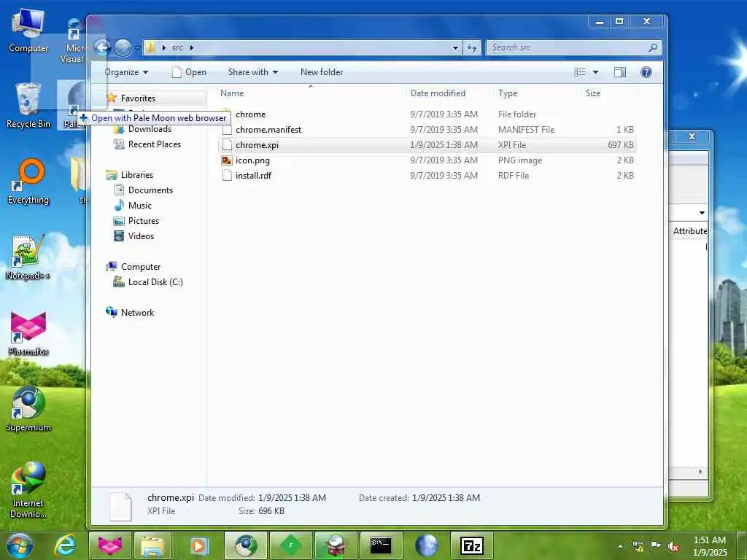Image resolution: width=747 pixels, height=560 pixels.
Task: Show hidden tray icons arrow
Action: point(620,546)
